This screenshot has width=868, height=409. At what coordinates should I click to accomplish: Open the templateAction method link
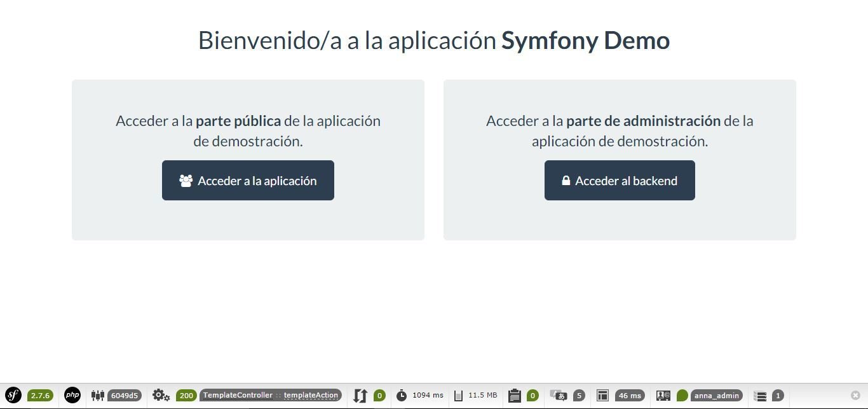311,395
